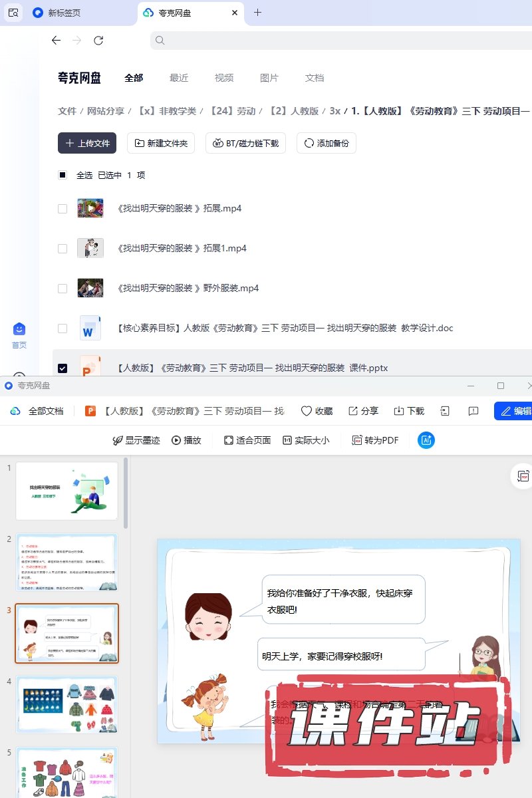Select slide 4 thumbnail with clothing images
Viewport: 532px width, 798px height.
(66, 704)
